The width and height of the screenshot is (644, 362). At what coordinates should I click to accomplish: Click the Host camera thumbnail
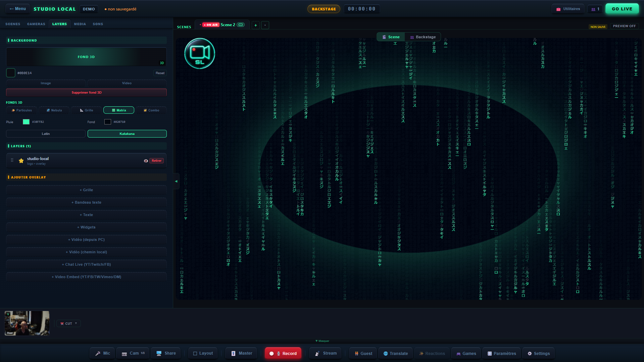27,323
